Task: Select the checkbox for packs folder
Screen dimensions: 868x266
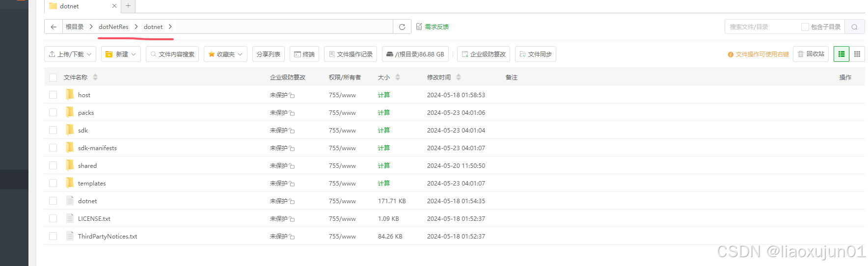Action: pos(53,113)
